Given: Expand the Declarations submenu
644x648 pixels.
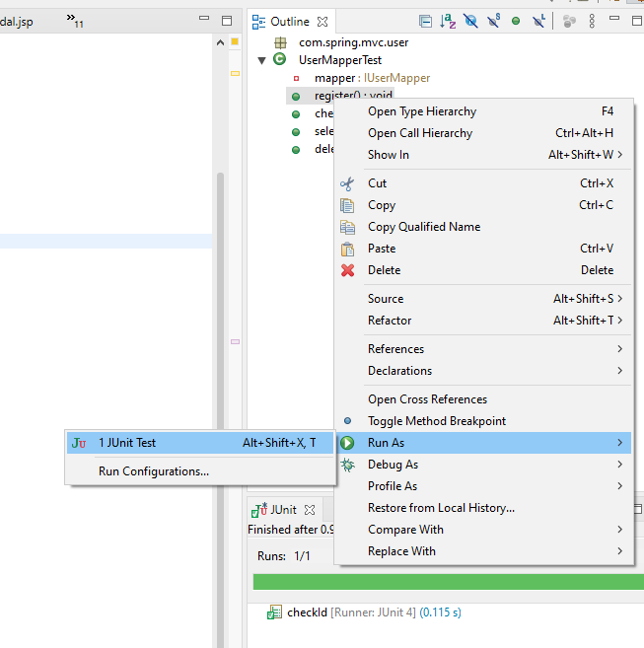Looking at the screenshot, I should coord(483,371).
